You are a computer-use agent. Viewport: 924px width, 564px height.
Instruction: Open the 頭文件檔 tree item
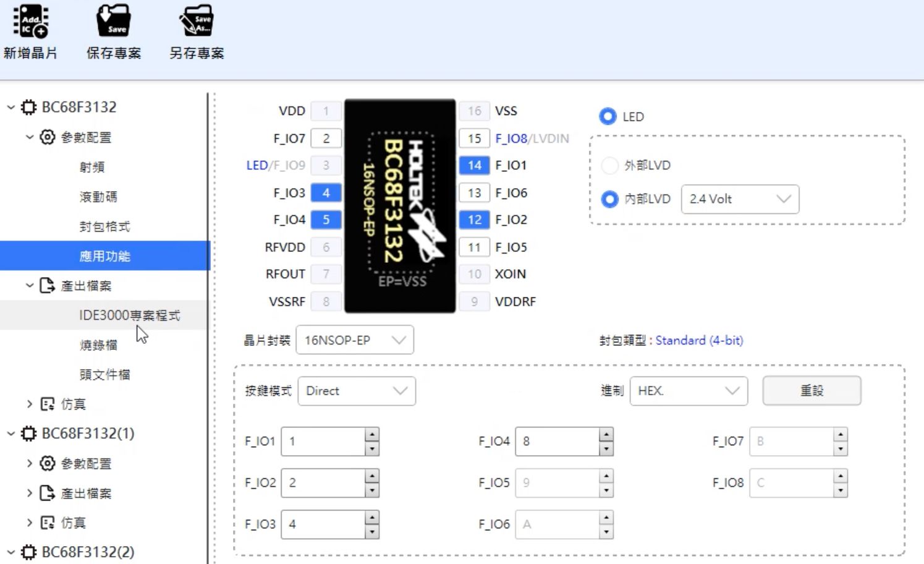pyautogui.click(x=104, y=374)
